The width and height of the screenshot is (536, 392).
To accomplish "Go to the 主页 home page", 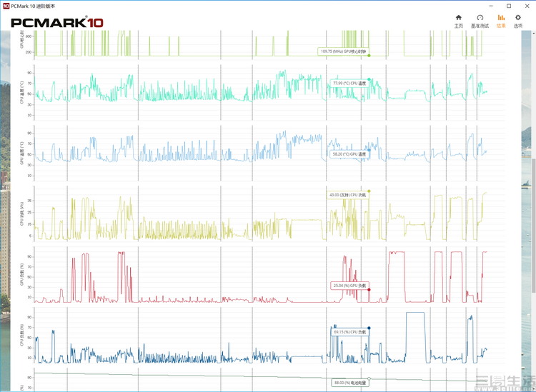I will (459, 21).
